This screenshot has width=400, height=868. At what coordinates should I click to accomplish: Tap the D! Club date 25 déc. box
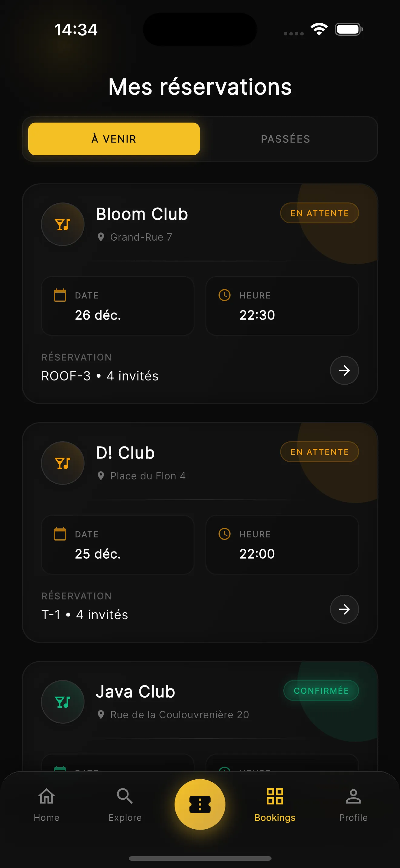(118, 544)
